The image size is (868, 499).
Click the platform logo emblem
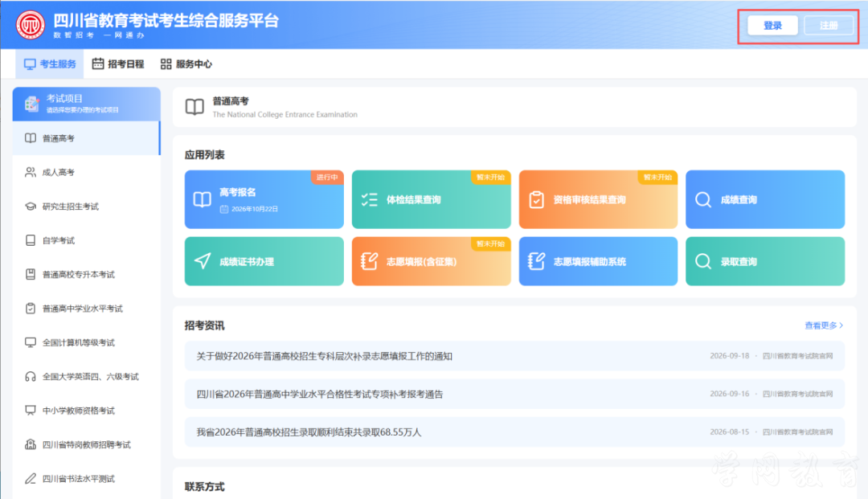30,25
